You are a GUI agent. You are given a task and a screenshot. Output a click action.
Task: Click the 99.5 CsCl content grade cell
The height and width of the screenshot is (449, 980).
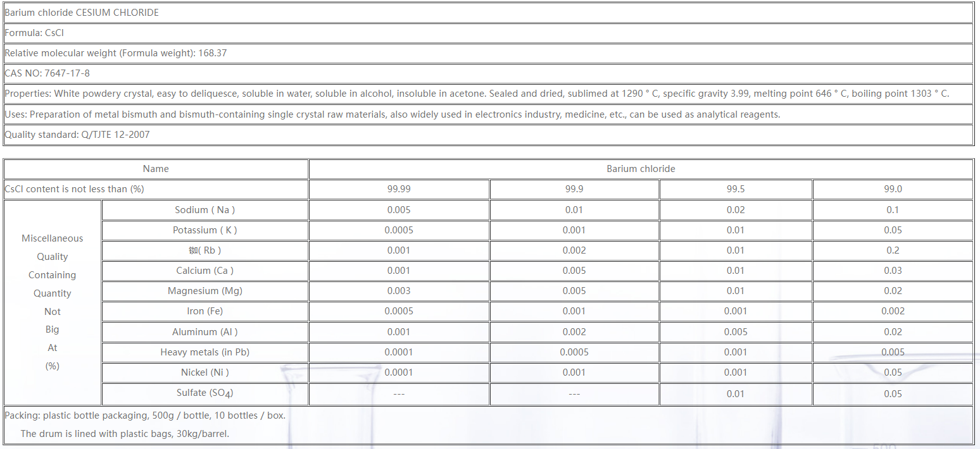pyautogui.click(x=736, y=189)
